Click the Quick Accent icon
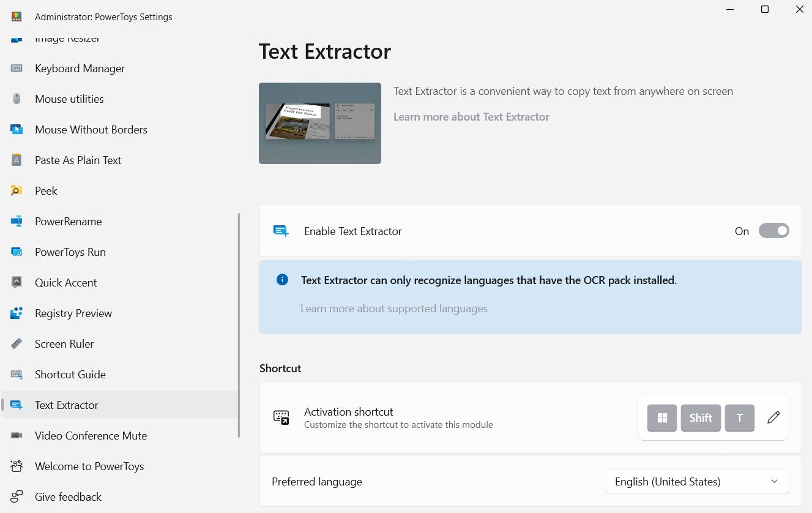Viewport: 812px width, 513px height. pos(17,282)
